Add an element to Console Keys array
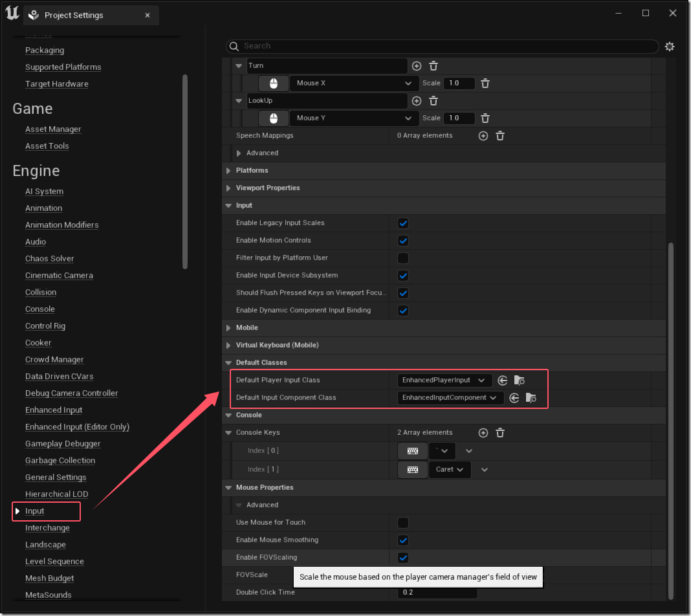 [x=483, y=433]
